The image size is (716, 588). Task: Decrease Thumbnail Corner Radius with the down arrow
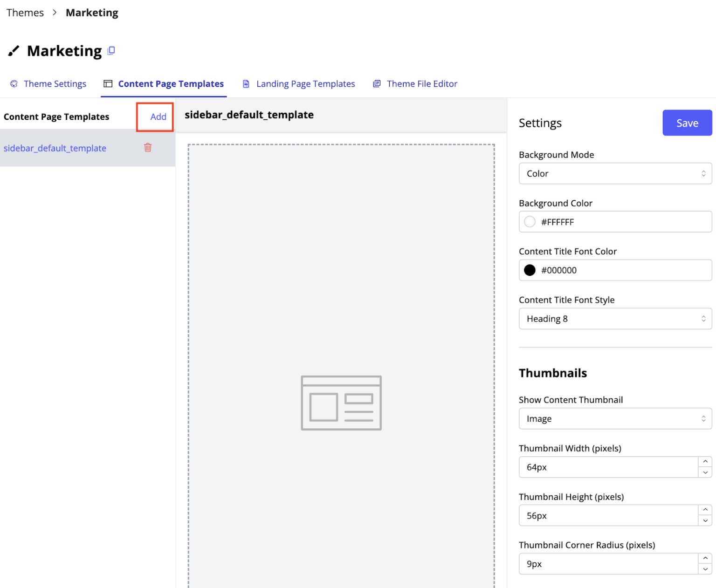point(705,568)
